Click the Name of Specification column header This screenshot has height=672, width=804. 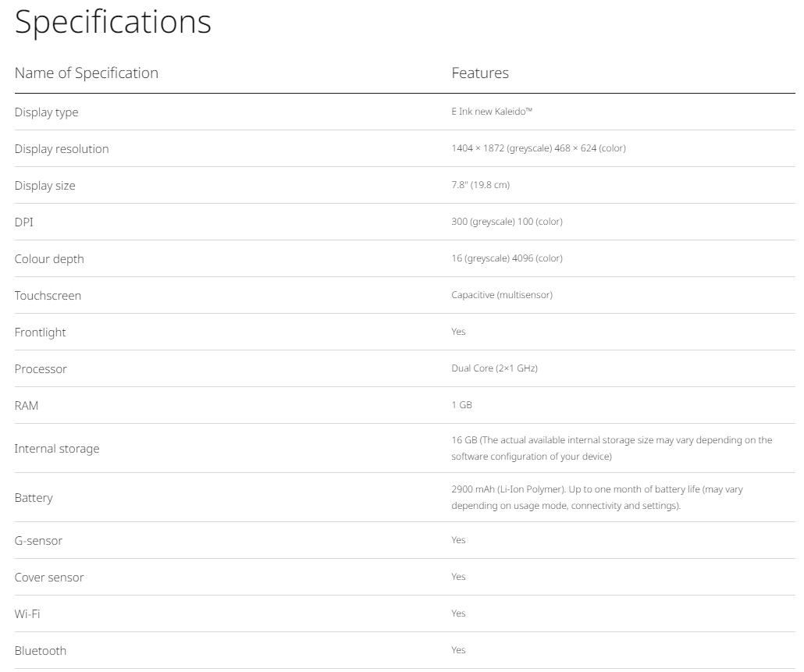(86, 73)
